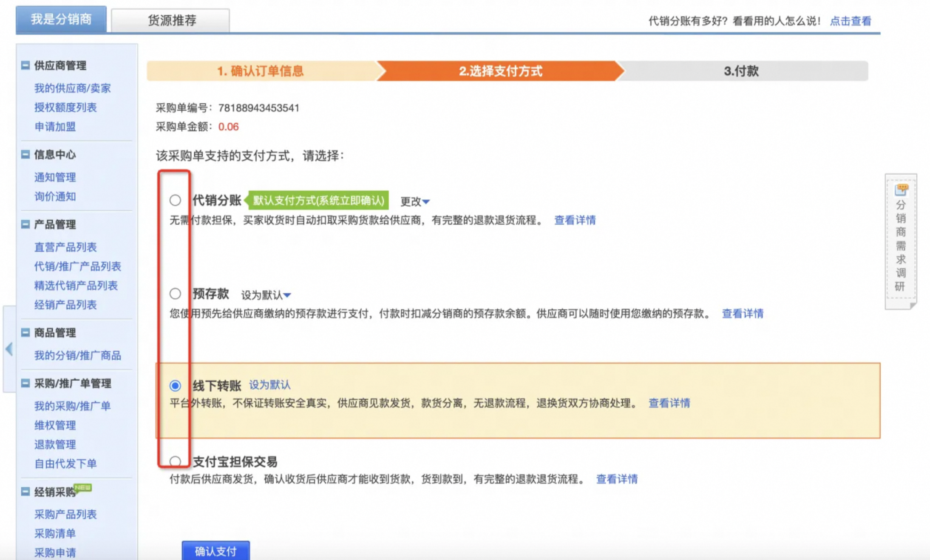
Task: Click step 2.选择支付方式
Action: (501, 71)
